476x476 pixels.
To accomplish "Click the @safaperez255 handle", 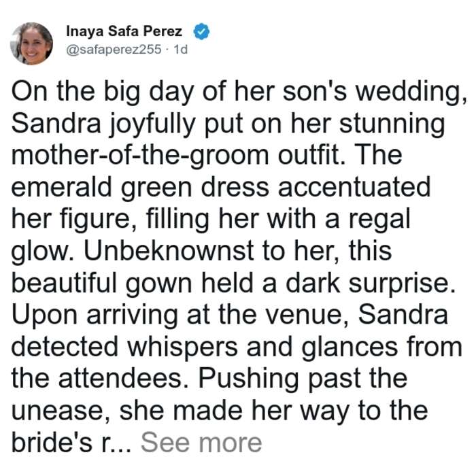I will [114, 49].
